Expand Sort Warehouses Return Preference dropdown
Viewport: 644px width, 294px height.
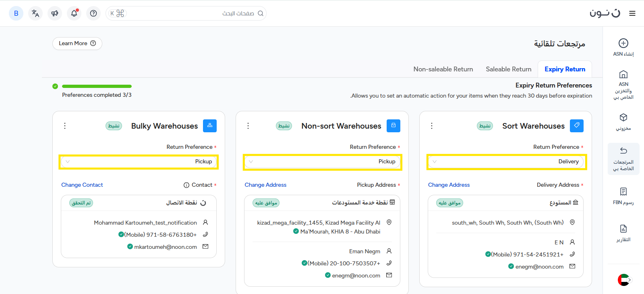pos(506,162)
